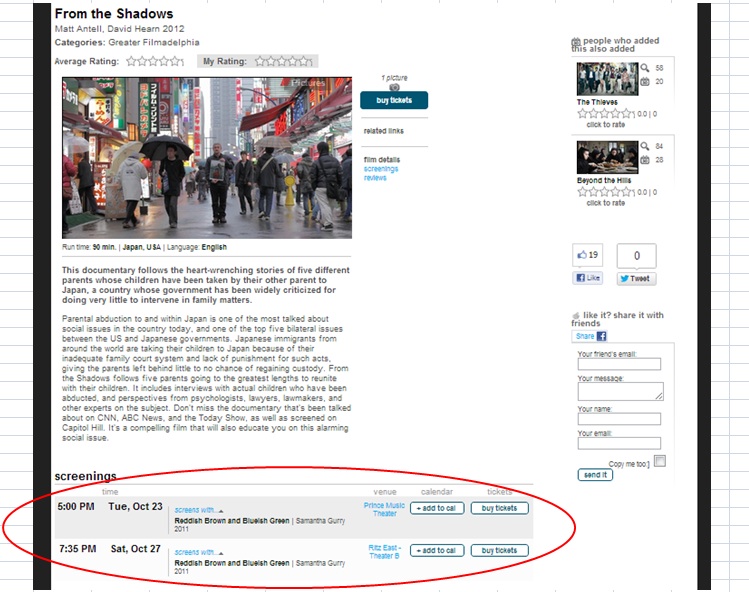Viewport: 749px width, 592px height.
Task: Open the screenings link under film details
Action: pos(381,169)
